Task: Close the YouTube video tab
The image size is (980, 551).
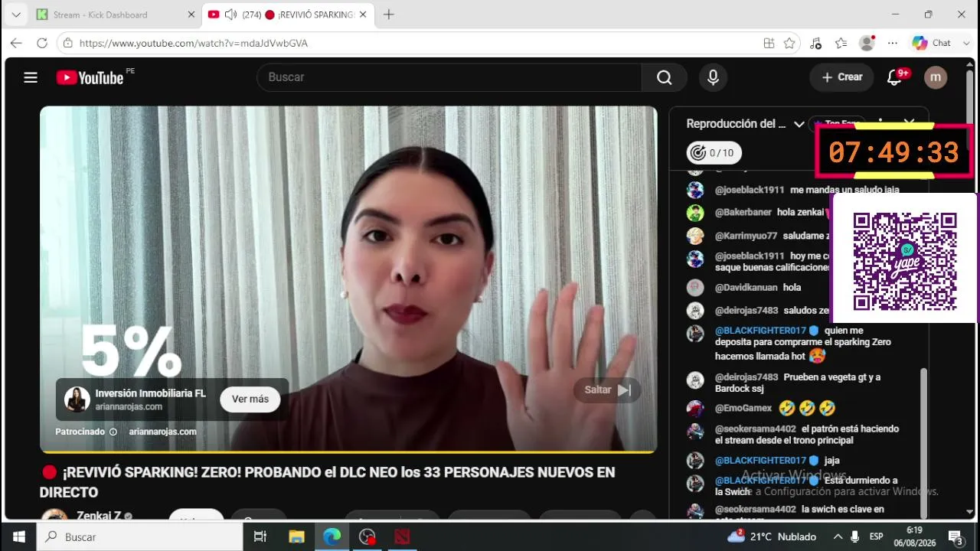Action: pyautogui.click(x=362, y=15)
